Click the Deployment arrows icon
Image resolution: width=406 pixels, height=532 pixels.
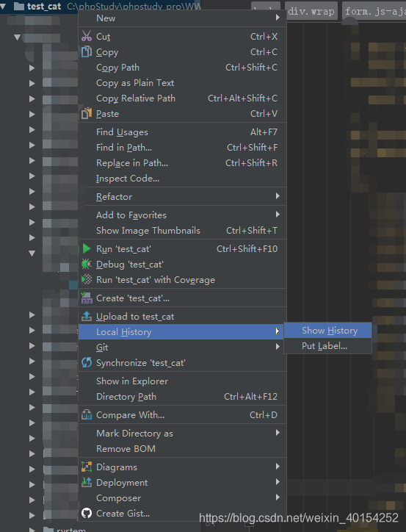tap(87, 482)
